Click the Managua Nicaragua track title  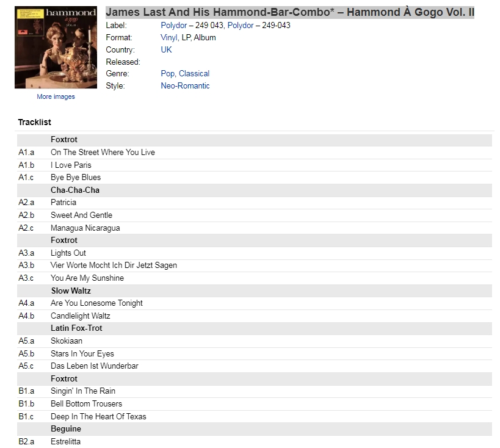[85, 228]
